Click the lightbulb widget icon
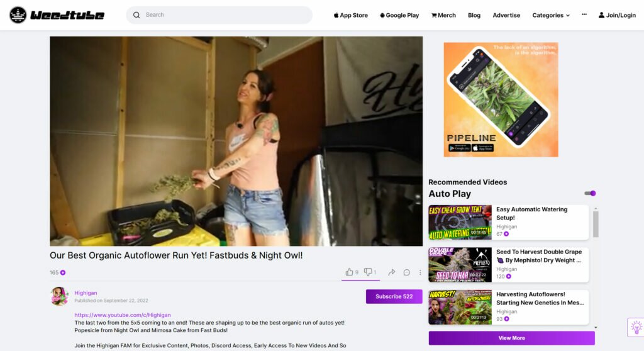 pos(636,328)
